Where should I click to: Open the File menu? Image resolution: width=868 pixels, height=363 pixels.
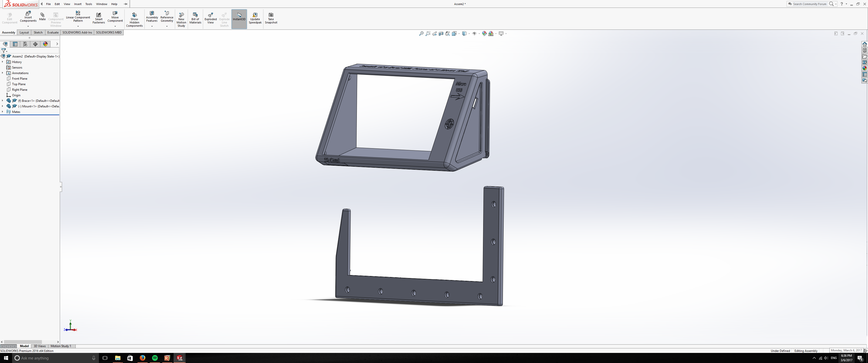[48, 4]
